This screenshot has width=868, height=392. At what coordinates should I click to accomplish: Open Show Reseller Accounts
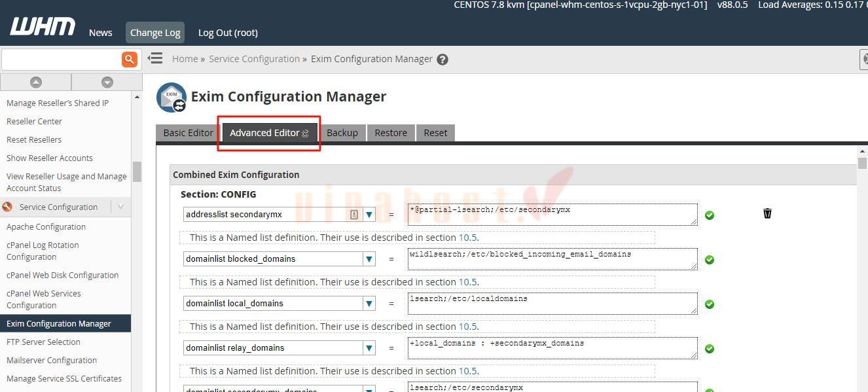[x=50, y=158]
